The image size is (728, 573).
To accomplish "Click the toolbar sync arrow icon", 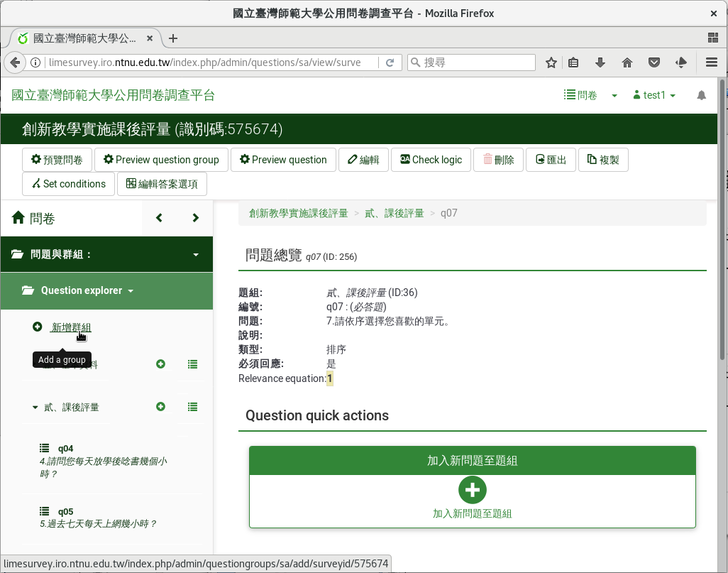I will pos(681,62).
